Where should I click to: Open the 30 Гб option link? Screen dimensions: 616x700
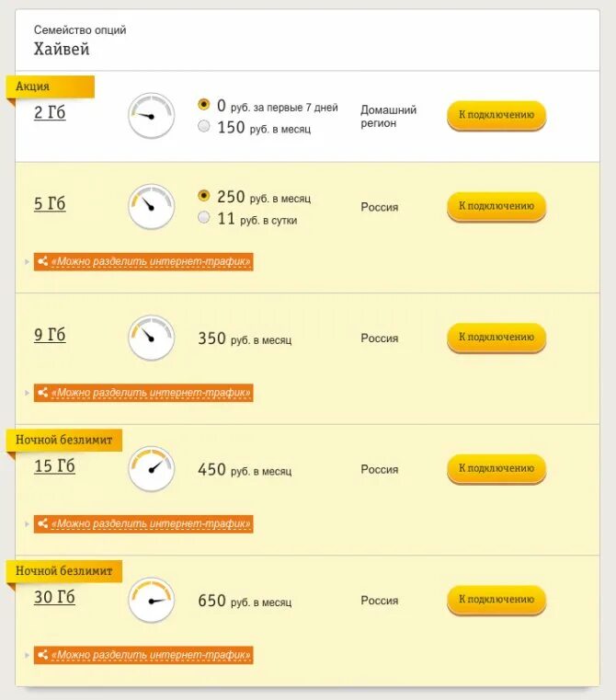pos(54,597)
